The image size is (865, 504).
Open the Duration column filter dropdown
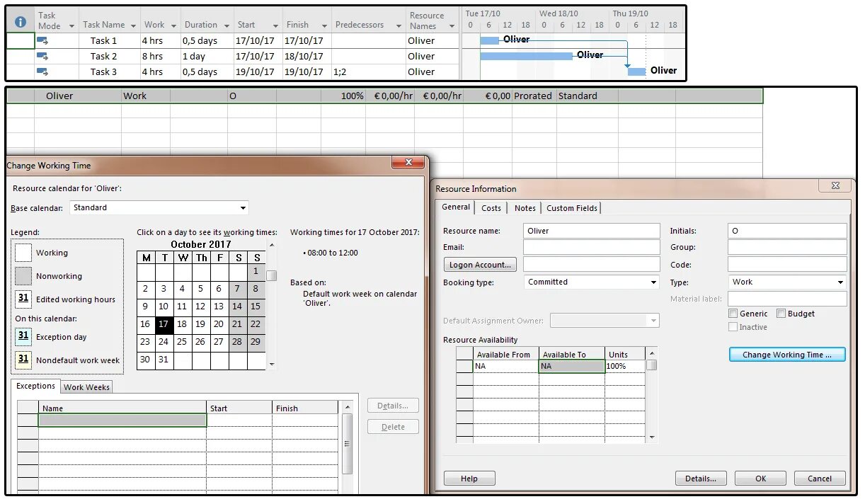point(225,25)
